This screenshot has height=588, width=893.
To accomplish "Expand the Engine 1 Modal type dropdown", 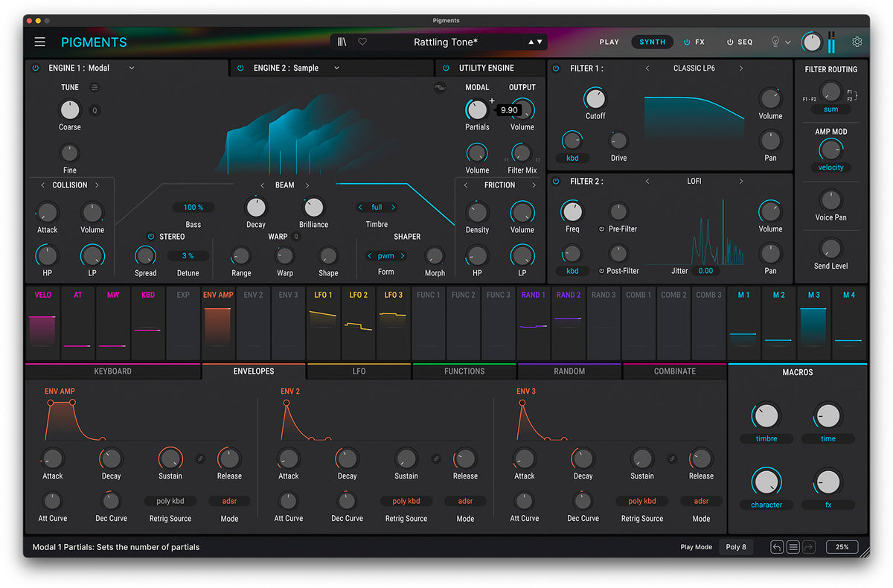I will click(x=132, y=68).
